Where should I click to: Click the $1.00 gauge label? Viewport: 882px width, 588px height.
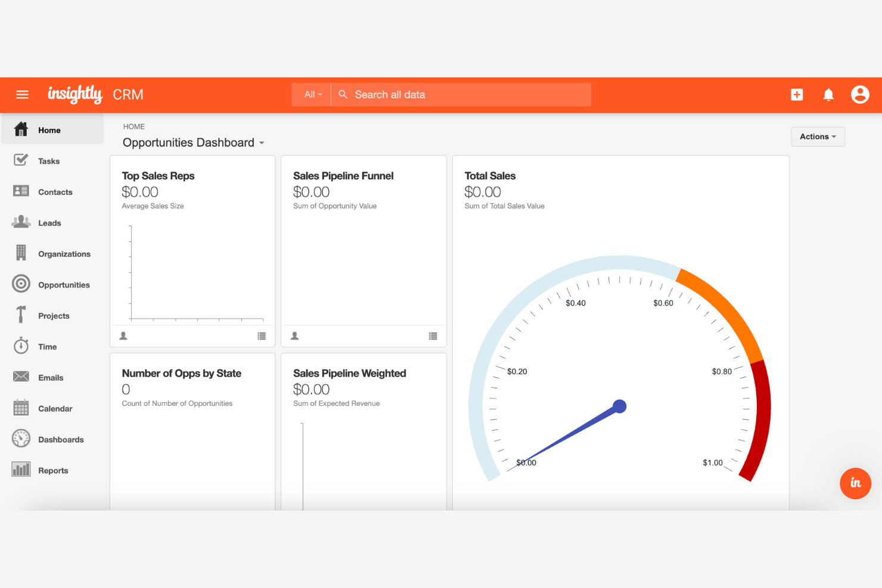pyautogui.click(x=712, y=462)
